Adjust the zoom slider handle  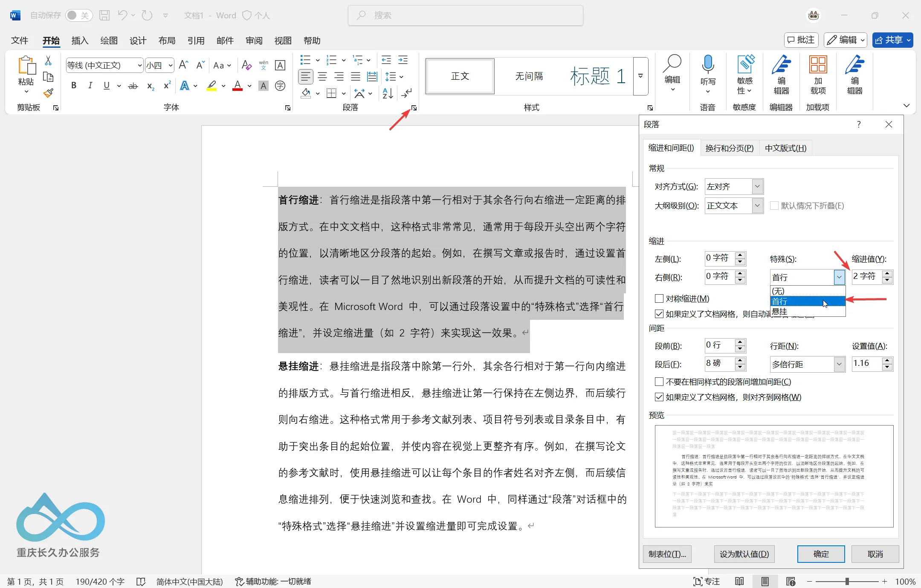click(847, 581)
